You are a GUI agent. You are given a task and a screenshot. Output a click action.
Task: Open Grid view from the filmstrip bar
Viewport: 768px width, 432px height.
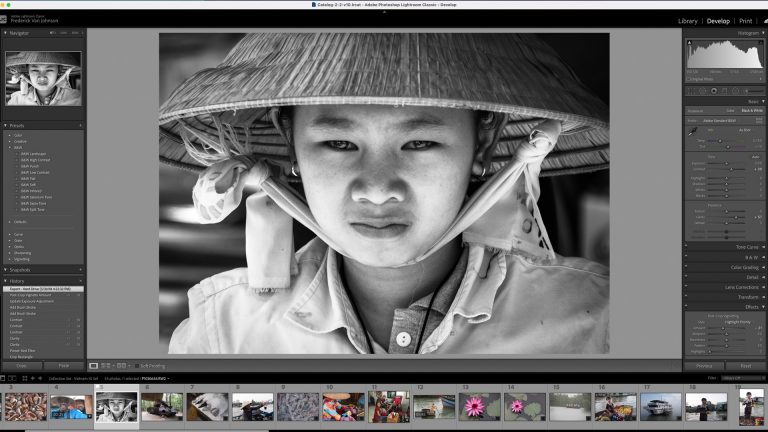coord(24,379)
